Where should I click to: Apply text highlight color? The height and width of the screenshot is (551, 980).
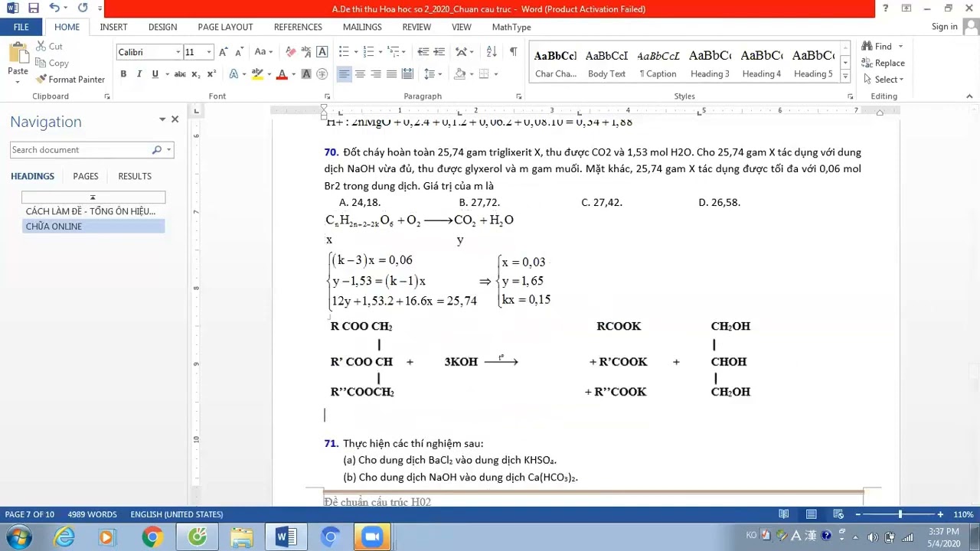tap(257, 74)
